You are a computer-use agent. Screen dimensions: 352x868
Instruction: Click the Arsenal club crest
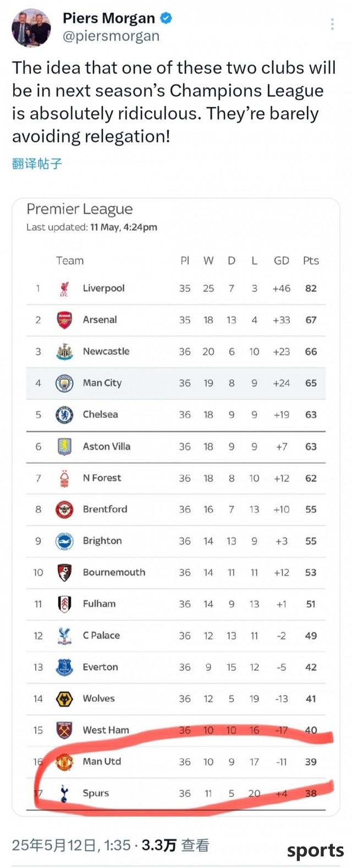click(64, 320)
